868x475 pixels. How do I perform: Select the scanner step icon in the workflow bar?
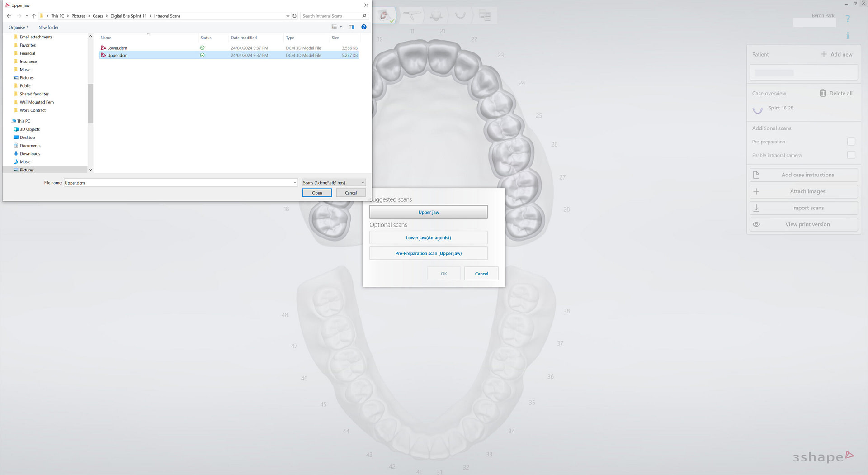pos(412,15)
